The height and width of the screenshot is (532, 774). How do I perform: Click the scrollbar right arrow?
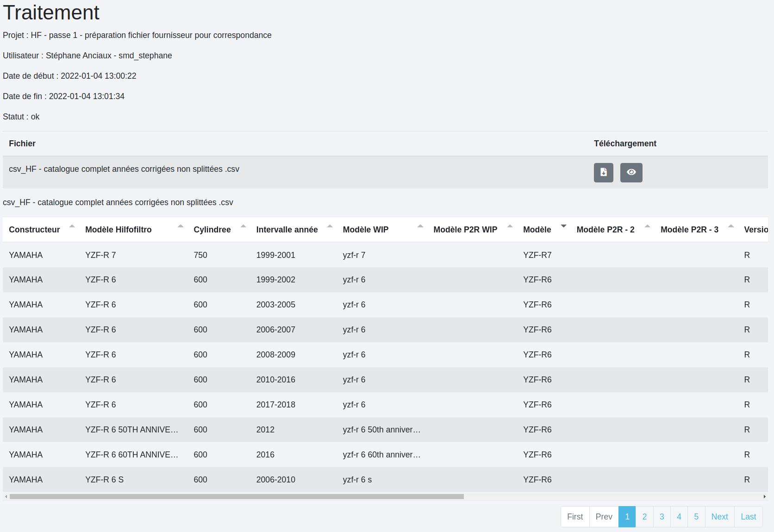(764, 496)
